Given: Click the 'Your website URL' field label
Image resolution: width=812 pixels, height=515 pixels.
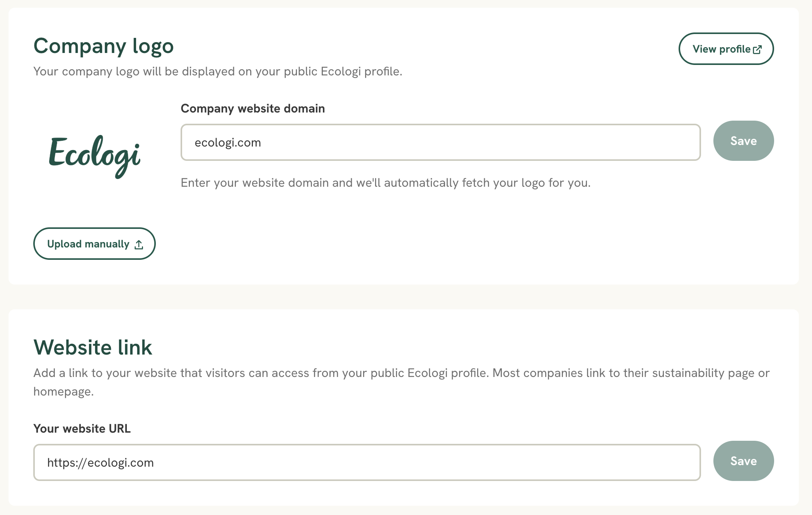Looking at the screenshot, I should (x=82, y=428).
